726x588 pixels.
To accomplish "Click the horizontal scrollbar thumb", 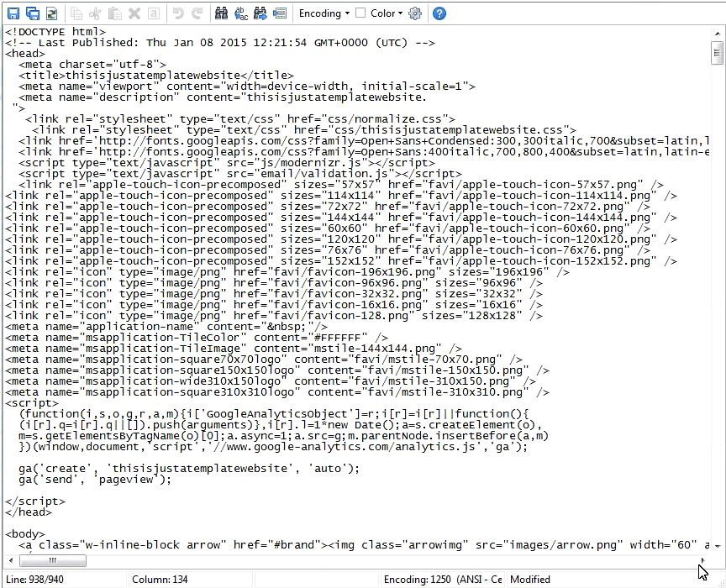I will 53,560.
